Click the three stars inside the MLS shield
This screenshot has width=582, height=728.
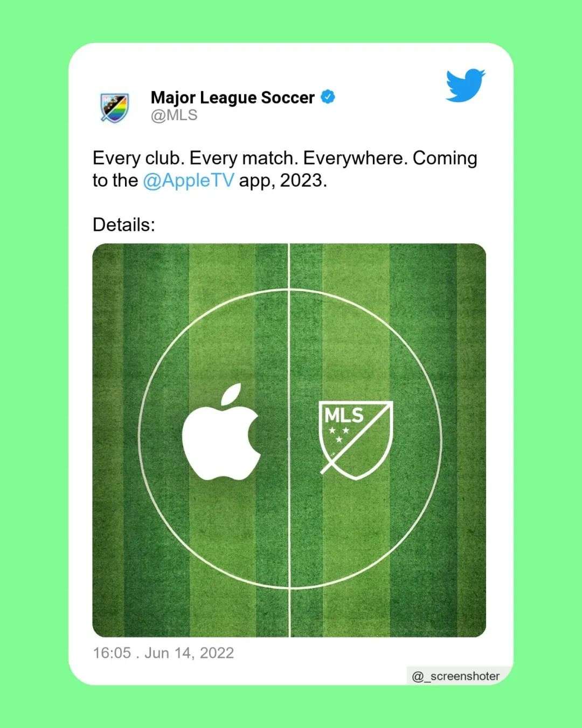coord(339,434)
